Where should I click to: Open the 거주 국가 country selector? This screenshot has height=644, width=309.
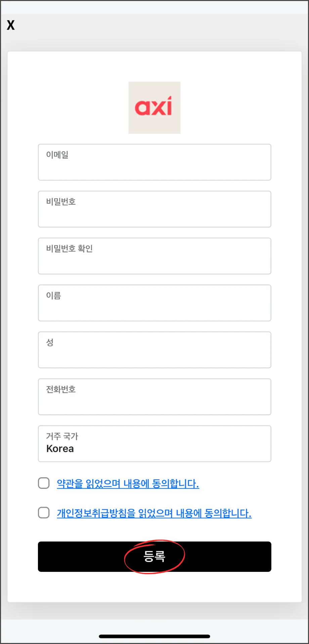point(154,444)
